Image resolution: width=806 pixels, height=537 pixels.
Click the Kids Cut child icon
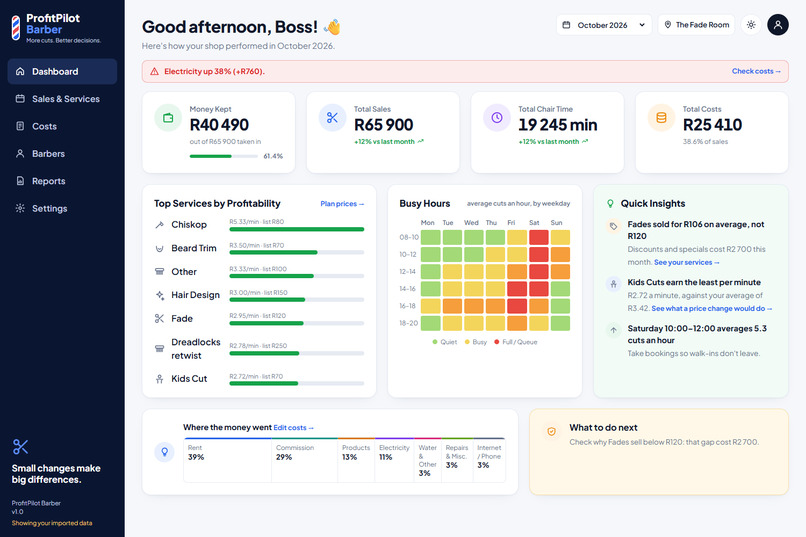(x=159, y=379)
